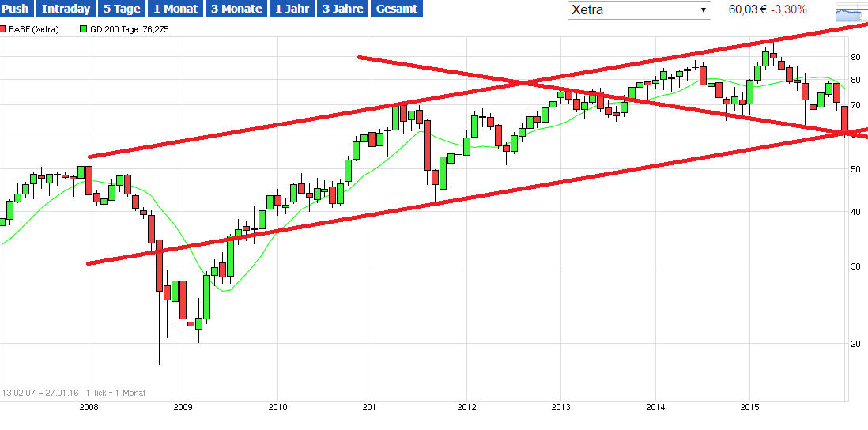Click the small chart thumbnail at top right
Image resolution: width=868 pixels, height=430 pixels.
pyautogui.click(x=851, y=12)
